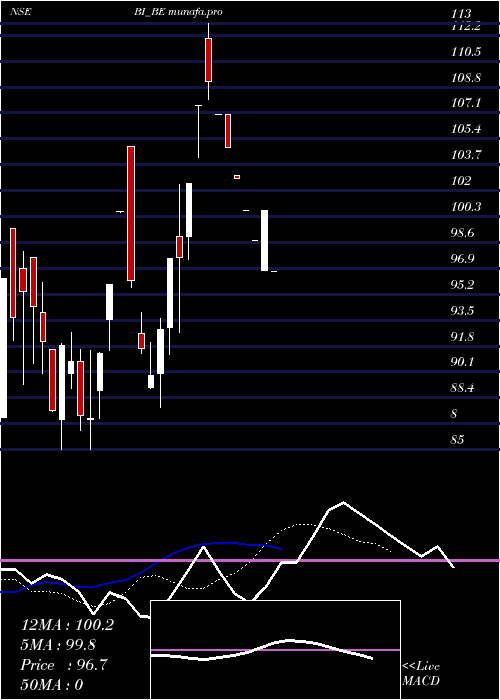Click the 12MA : 100.2 readout

[67, 625]
